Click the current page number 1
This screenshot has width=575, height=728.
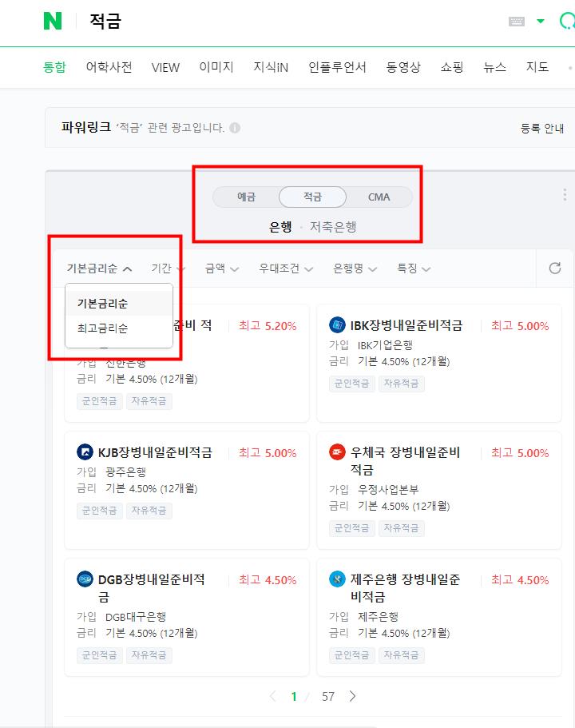click(294, 696)
